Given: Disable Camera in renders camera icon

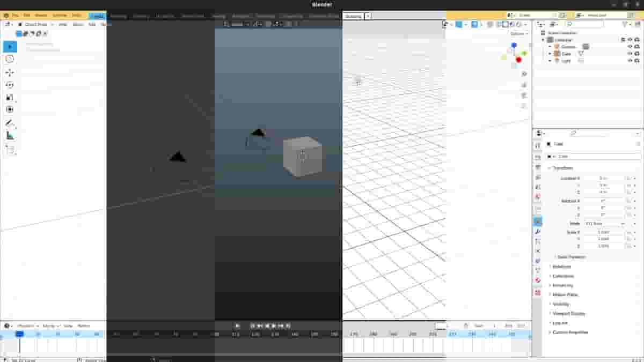Looking at the screenshot, I should click(x=637, y=47).
